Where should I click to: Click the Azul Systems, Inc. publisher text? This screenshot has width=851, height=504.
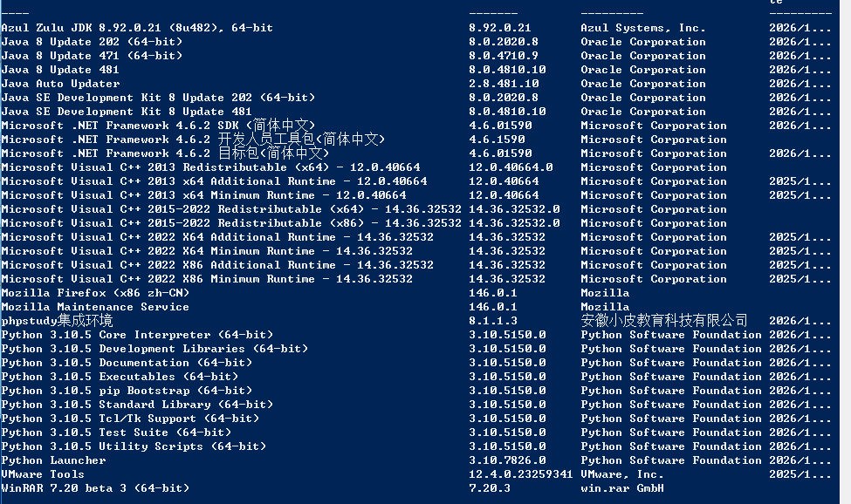click(x=643, y=28)
